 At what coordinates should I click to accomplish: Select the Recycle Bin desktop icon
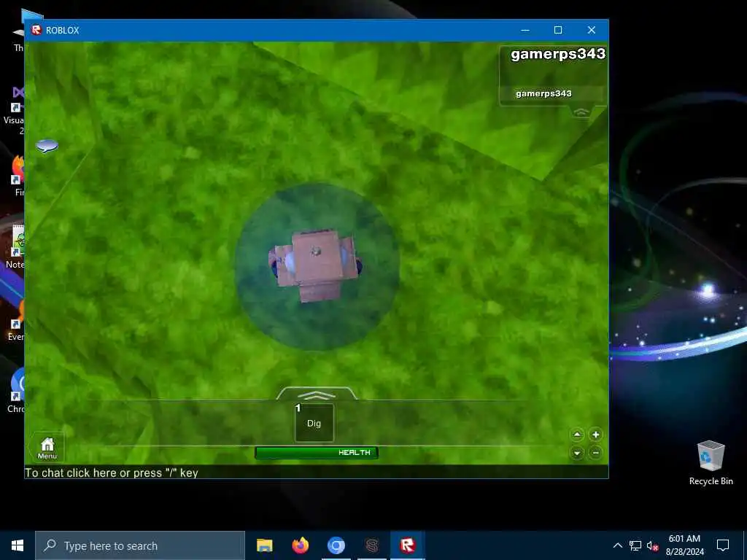[x=711, y=463]
